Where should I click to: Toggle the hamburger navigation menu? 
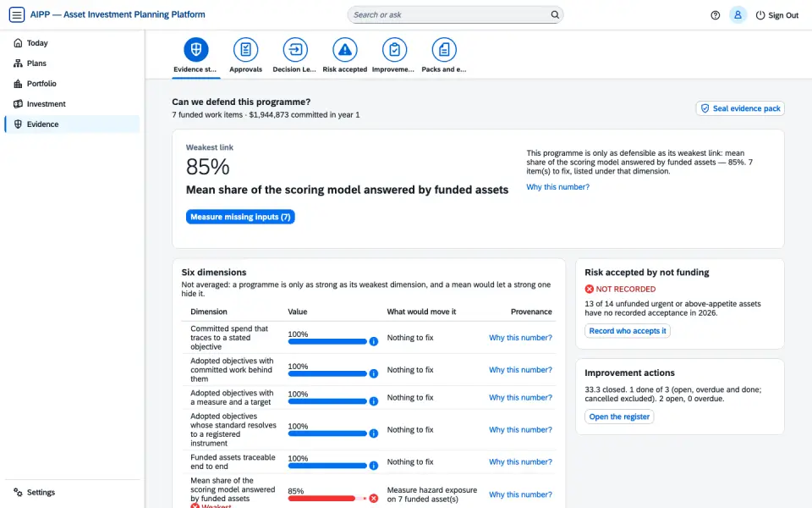coord(17,14)
